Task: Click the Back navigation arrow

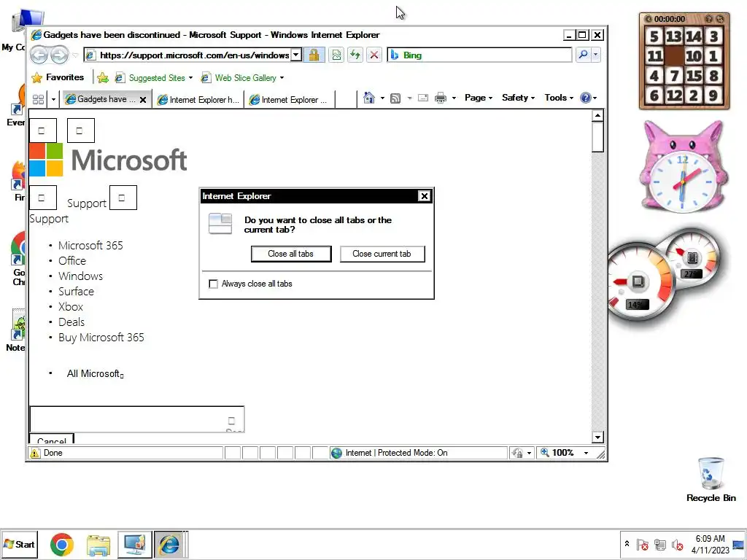Action: pyautogui.click(x=39, y=55)
